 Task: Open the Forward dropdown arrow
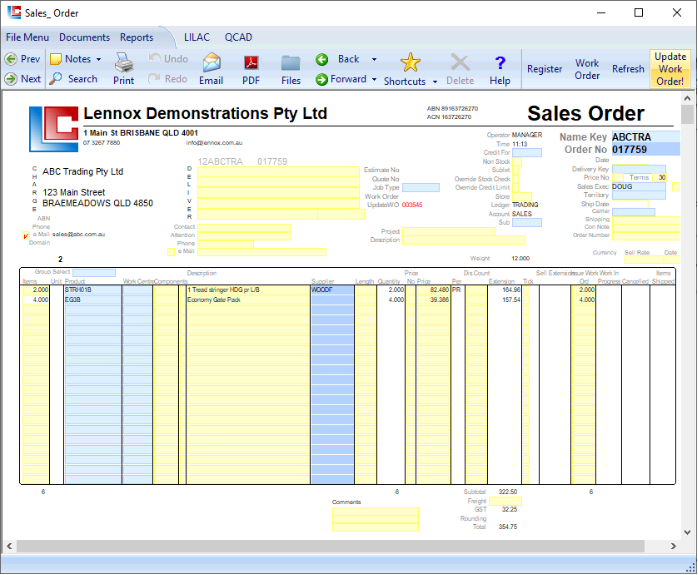coord(374,80)
